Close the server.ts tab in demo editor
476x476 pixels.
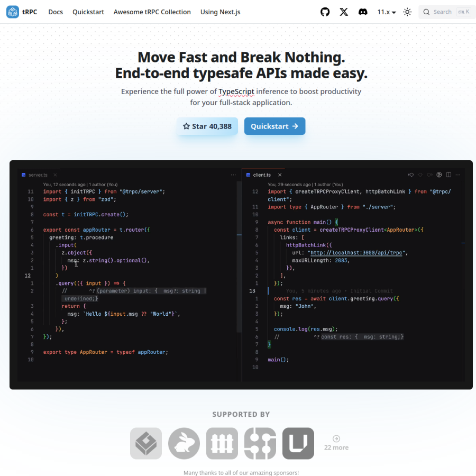coord(55,175)
